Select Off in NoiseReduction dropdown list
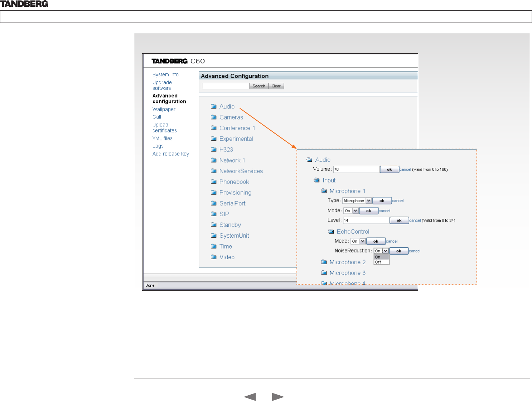This screenshot has width=532, height=401. coord(381,262)
